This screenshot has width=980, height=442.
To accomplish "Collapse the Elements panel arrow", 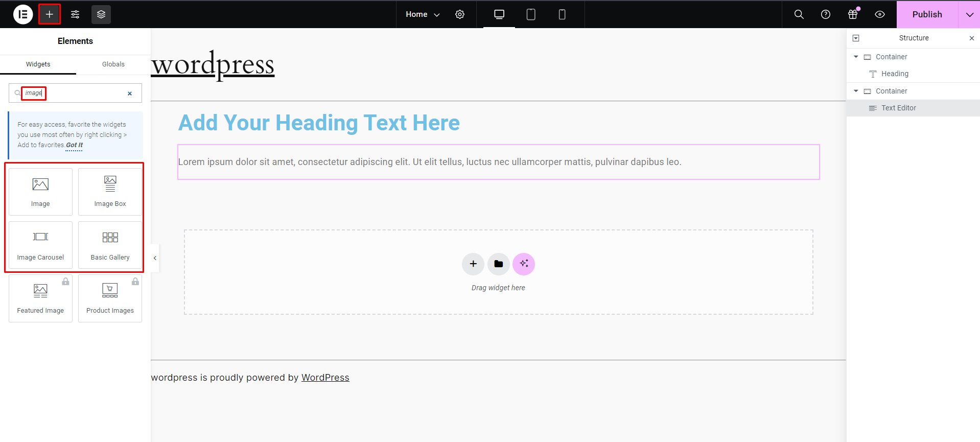I will point(155,258).
